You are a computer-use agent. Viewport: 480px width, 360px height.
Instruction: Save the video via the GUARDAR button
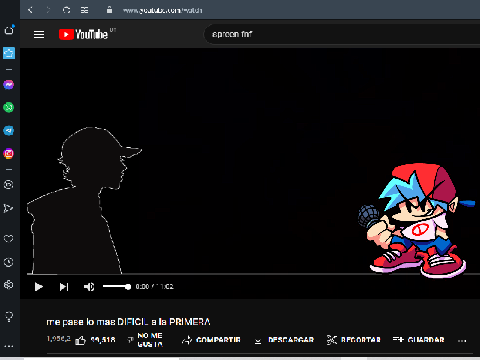(x=418, y=340)
